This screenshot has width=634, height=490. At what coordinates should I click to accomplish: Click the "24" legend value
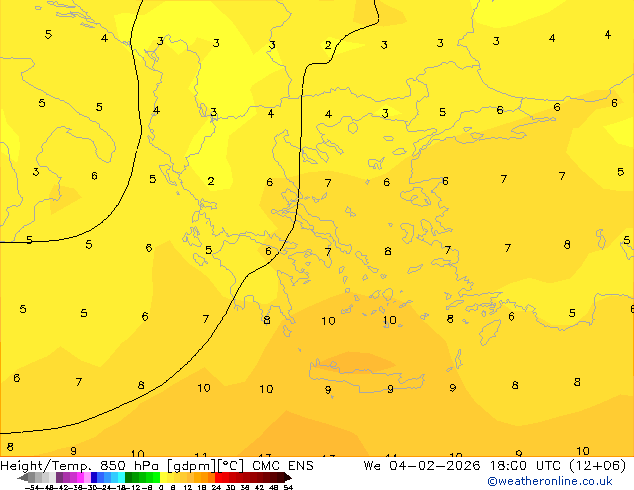tap(216, 487)
